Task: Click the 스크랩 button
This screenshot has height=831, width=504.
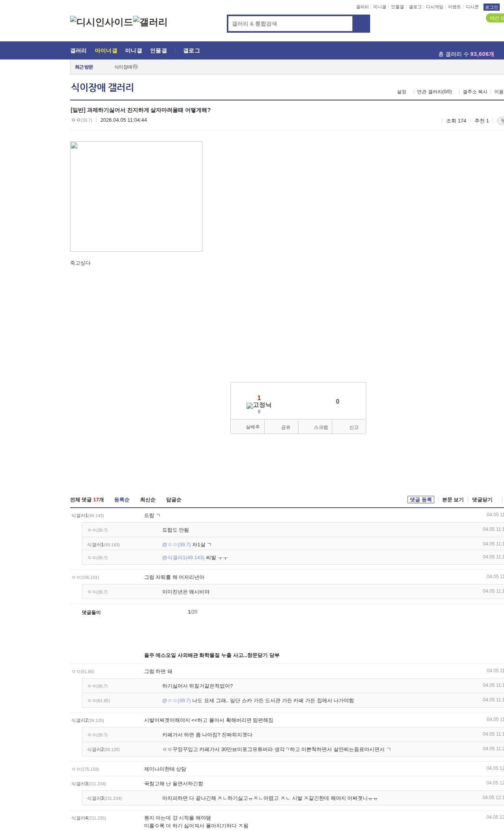Action: pyautogui.click(x=315, y=427)
